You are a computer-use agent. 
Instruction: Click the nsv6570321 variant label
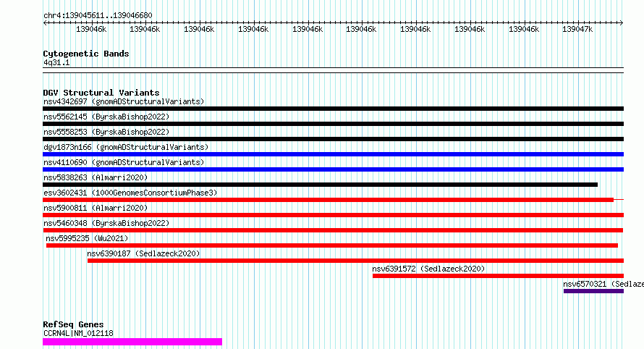click(603, 284)
